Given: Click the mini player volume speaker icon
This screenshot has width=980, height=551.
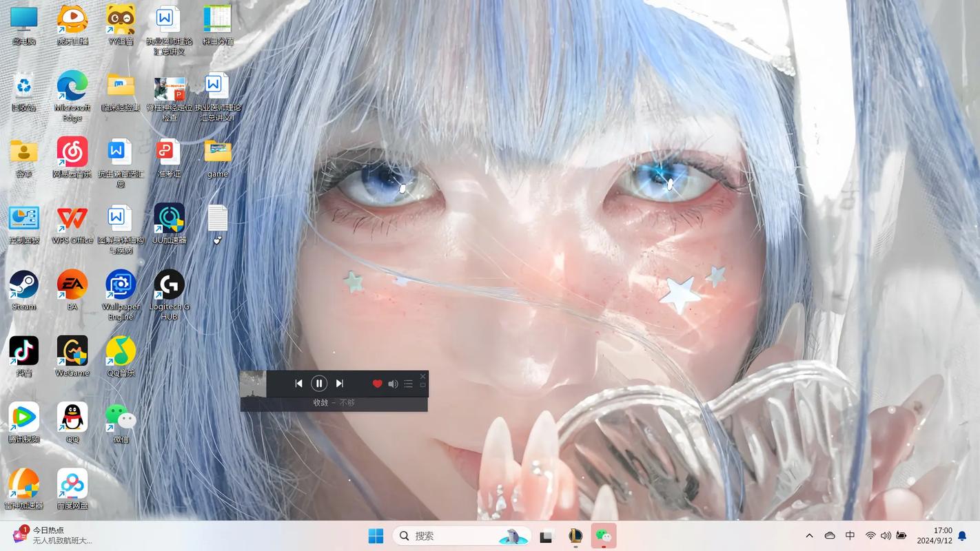Looking at the screenshot, I should point(393,384).
